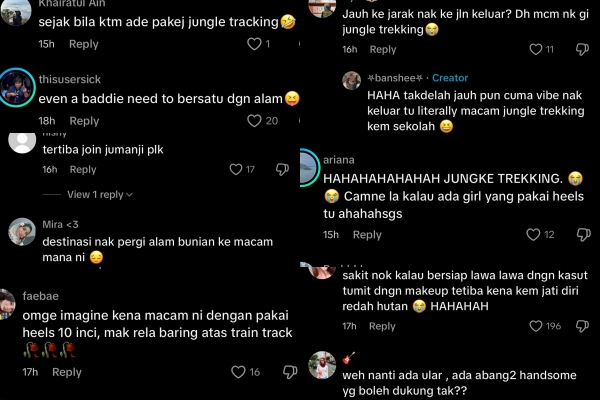
Task: Dislike the comment with 196 likes
Action: pos(582,326)
